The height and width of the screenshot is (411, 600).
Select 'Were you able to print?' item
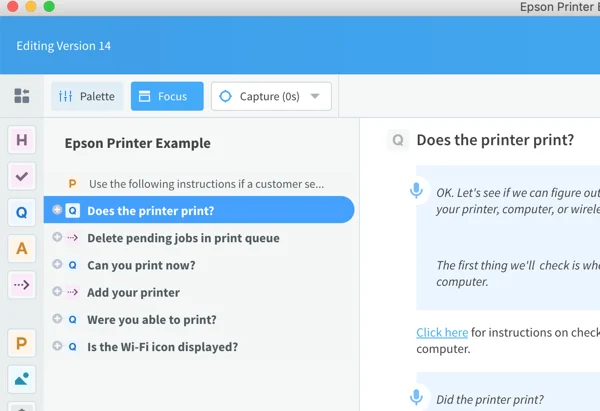152,320
